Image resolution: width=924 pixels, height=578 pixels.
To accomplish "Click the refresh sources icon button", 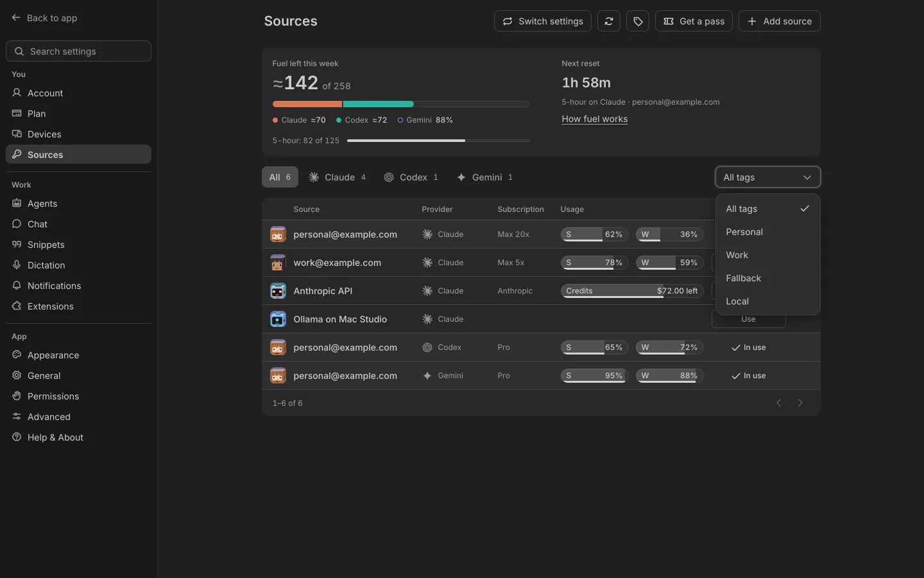I will 609,21.
